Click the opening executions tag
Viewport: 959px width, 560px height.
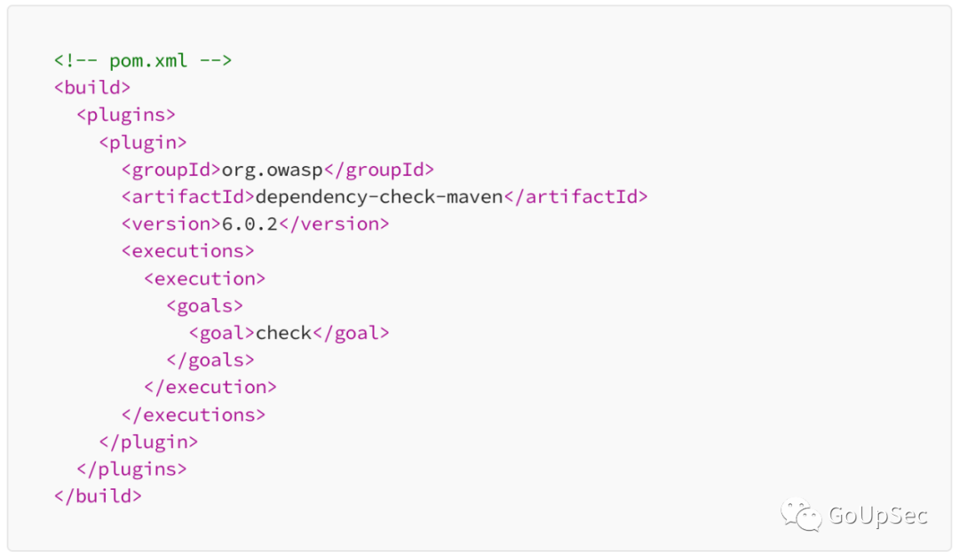187,251
